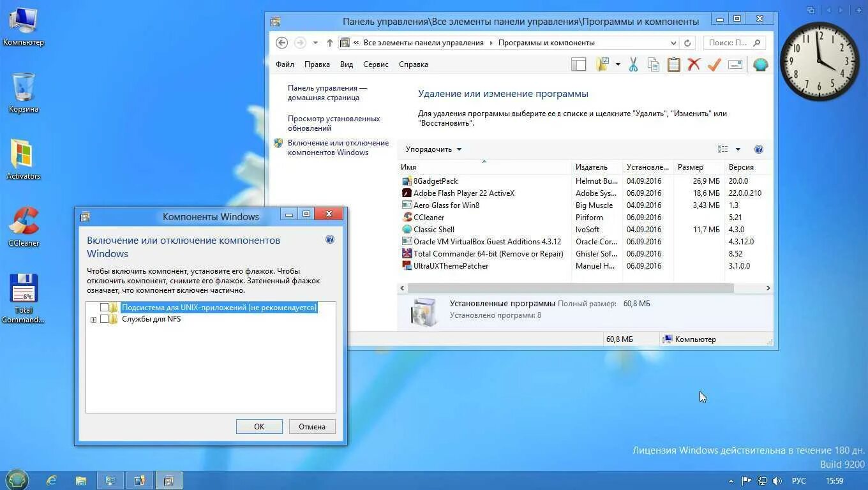Open the Корзина recycle bin desktop icon
Screen dimensions: 868x490
(24, 93)
